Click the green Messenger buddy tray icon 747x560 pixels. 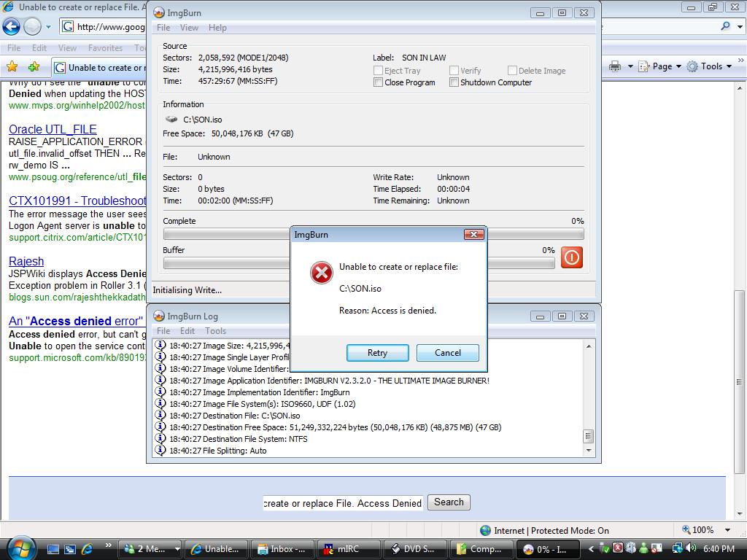pyautogui.click(x=643, y=548)
